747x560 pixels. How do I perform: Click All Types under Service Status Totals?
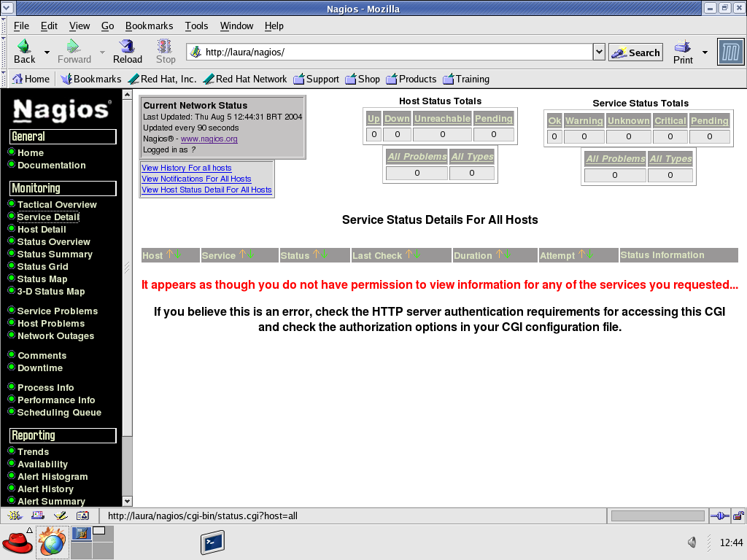point(670,158)
